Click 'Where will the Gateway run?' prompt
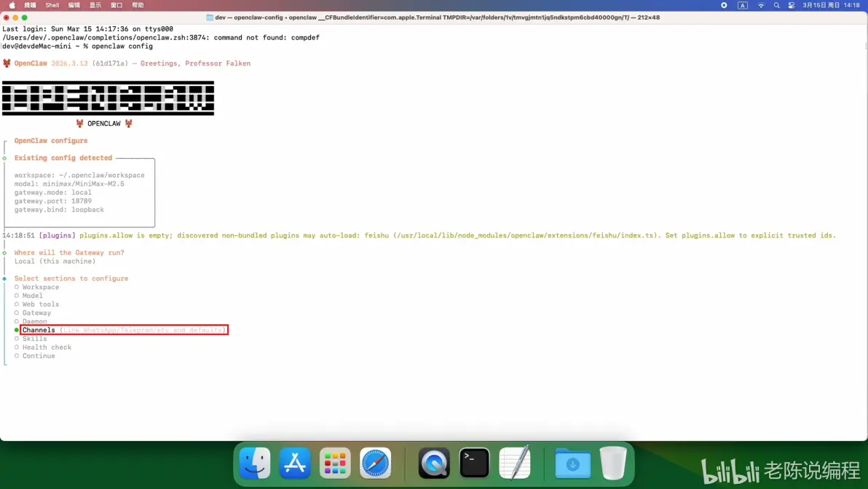This screenshot has width=868, height=489. (69, 253)
